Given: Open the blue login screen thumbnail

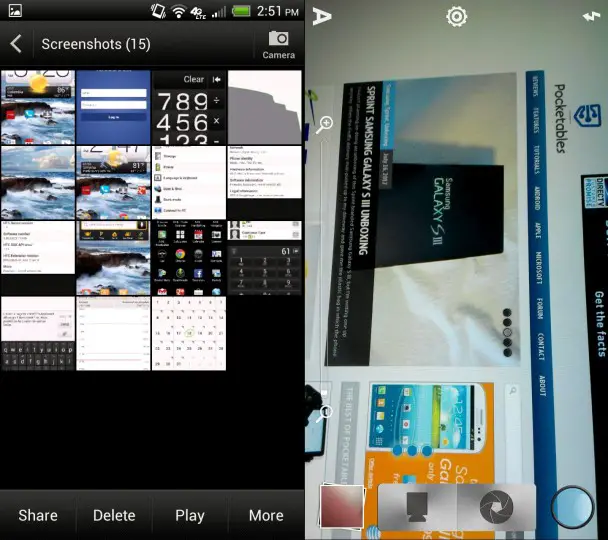Looking at the screenshot, I should (x=113, y=107).
